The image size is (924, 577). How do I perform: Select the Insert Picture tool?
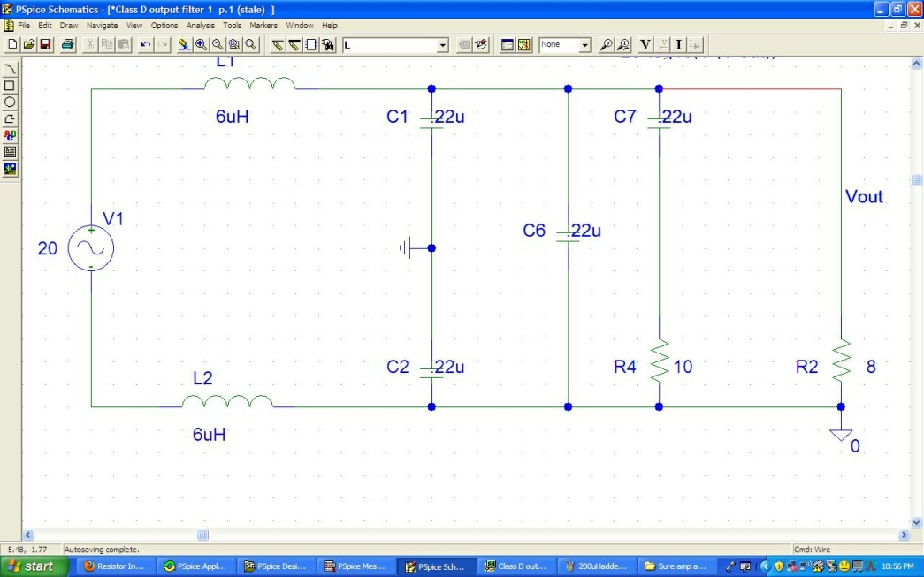tap(10, 169)
